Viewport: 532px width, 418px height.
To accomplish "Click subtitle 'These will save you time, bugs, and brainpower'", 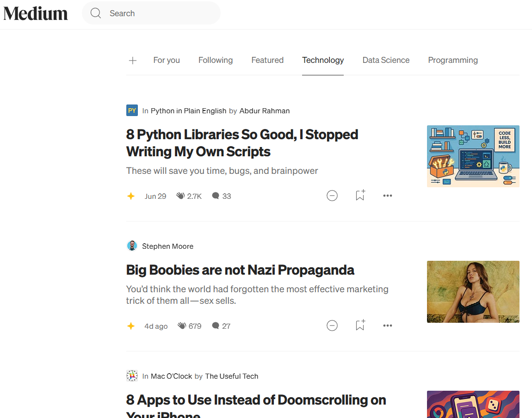I will coord(222,171).
